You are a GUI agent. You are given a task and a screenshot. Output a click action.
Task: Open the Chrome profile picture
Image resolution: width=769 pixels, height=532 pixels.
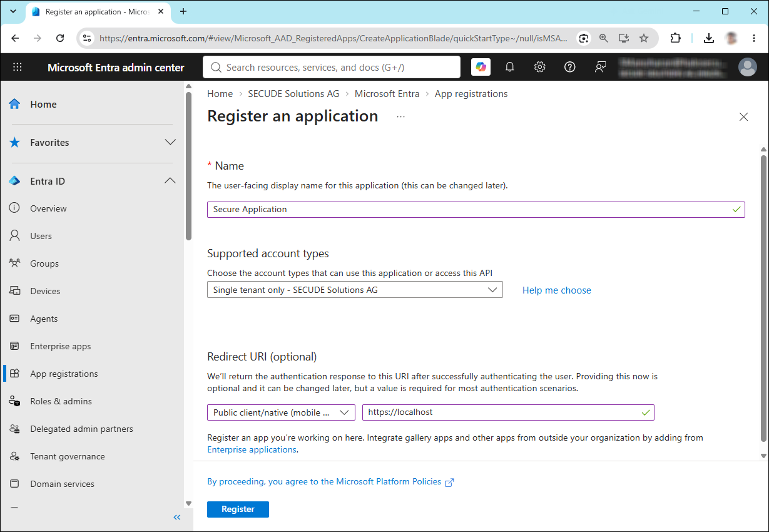[731, 38]
